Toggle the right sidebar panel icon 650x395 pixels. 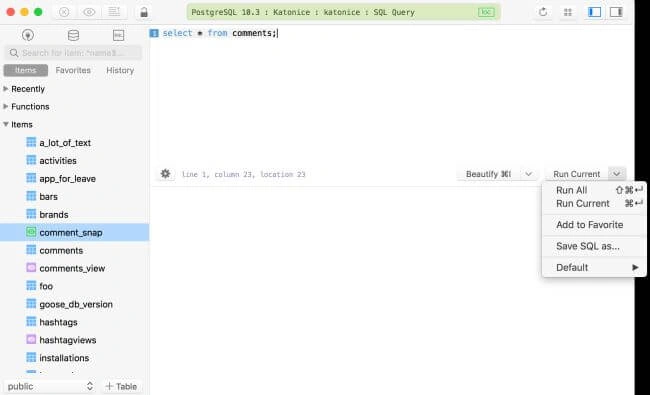[616, 12]
